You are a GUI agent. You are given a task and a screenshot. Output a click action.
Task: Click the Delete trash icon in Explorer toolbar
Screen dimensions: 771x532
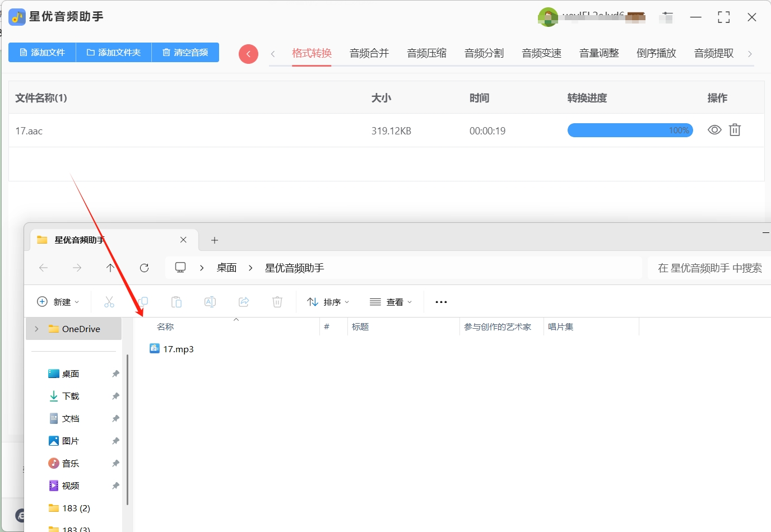click(x=277, y=302)
